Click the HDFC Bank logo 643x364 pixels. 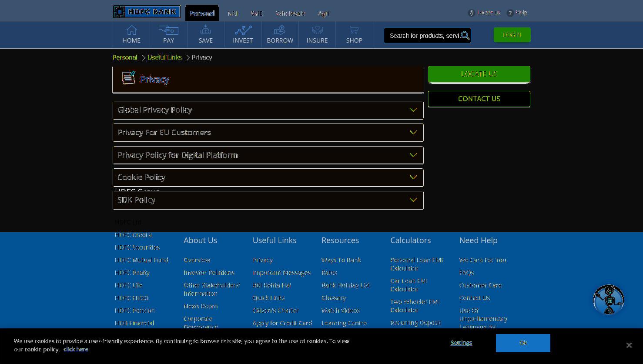coord(147,12)
